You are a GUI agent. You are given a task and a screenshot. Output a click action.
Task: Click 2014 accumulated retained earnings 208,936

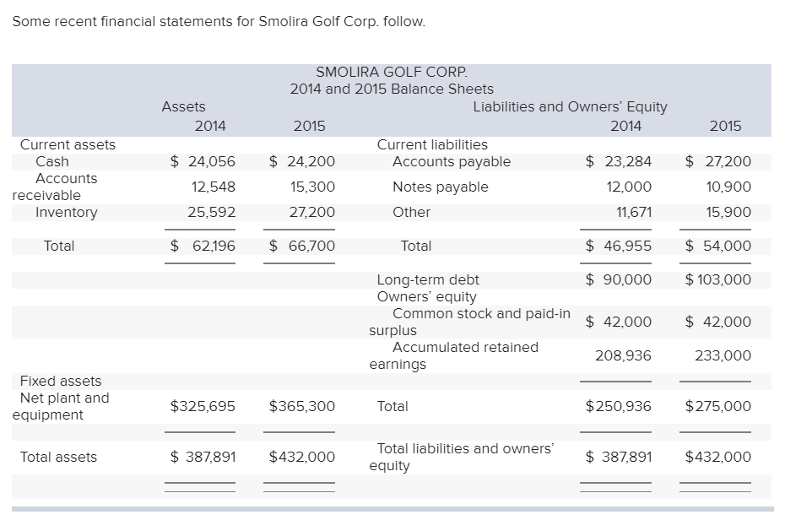[623, 355]
